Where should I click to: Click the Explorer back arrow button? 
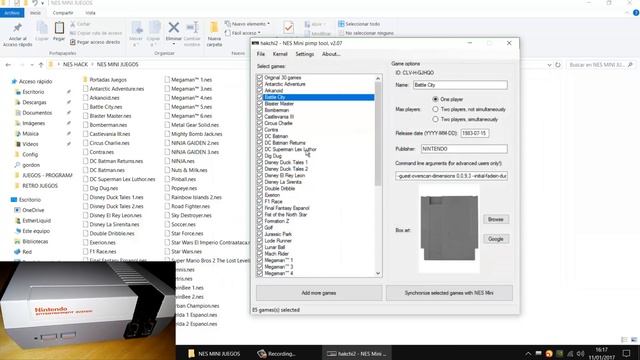pyautogui.click(x=8, y=64)
